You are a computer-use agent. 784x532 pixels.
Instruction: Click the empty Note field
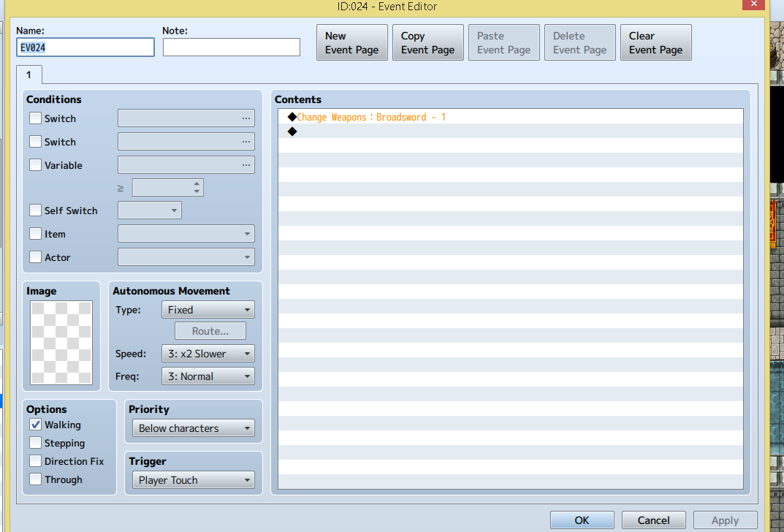click(232, 47)
